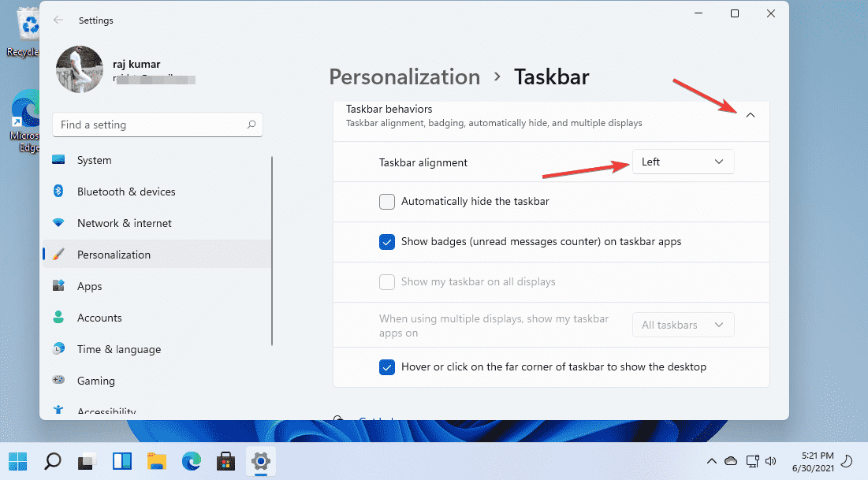Screen dimensions: 868x480
Task: Launch Microsoft Edge from taskbar
Action: 192,461
